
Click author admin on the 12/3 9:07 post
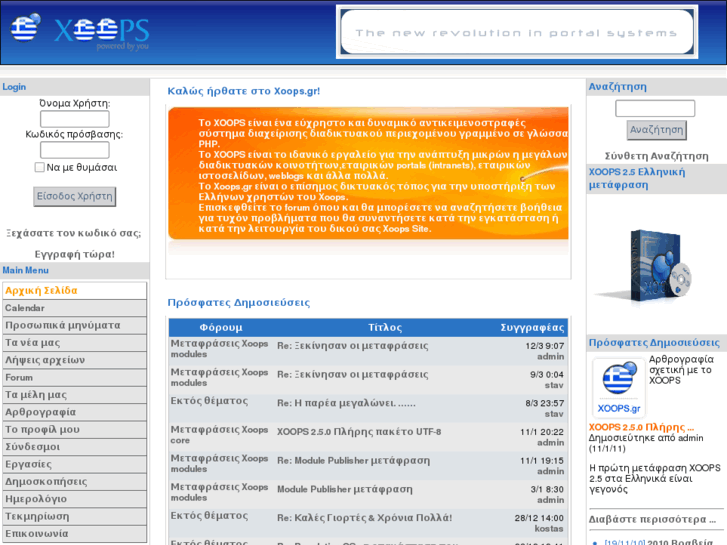click(550, 357)
